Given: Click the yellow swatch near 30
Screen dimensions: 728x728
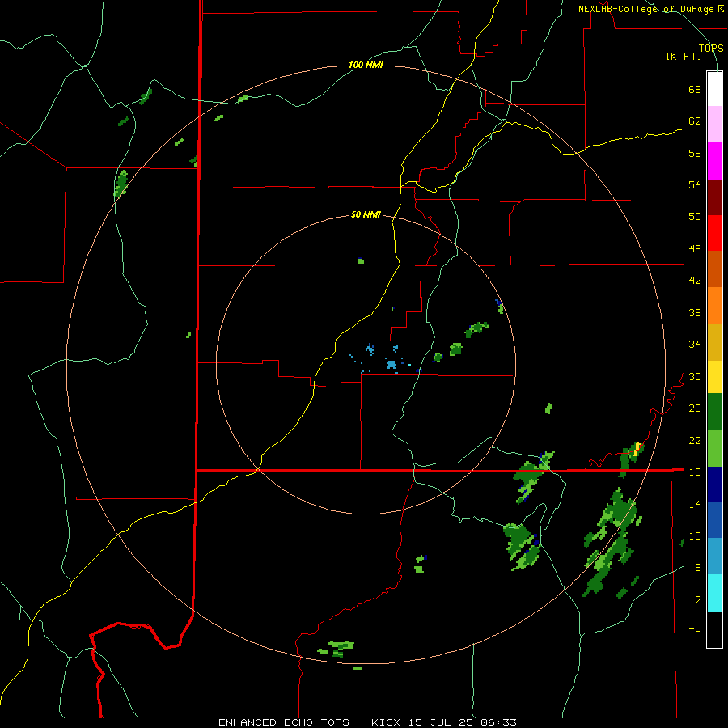Looking at the screenshot, I should pos(714,377).
